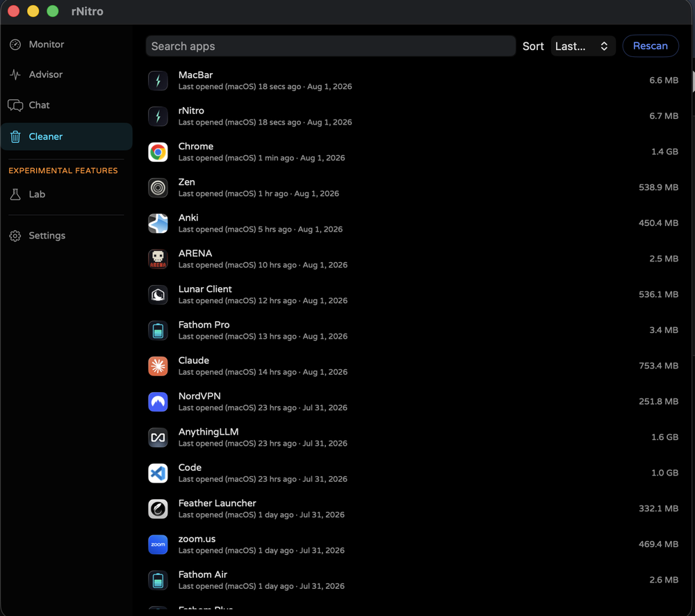Select the Lunar Client app name

205,289
